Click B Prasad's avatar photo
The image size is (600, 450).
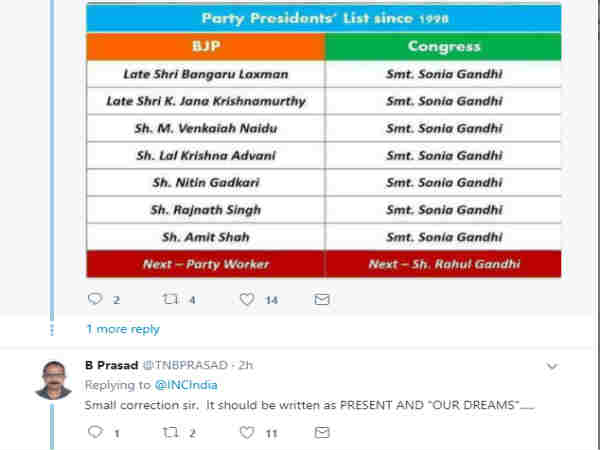(53, 380)
